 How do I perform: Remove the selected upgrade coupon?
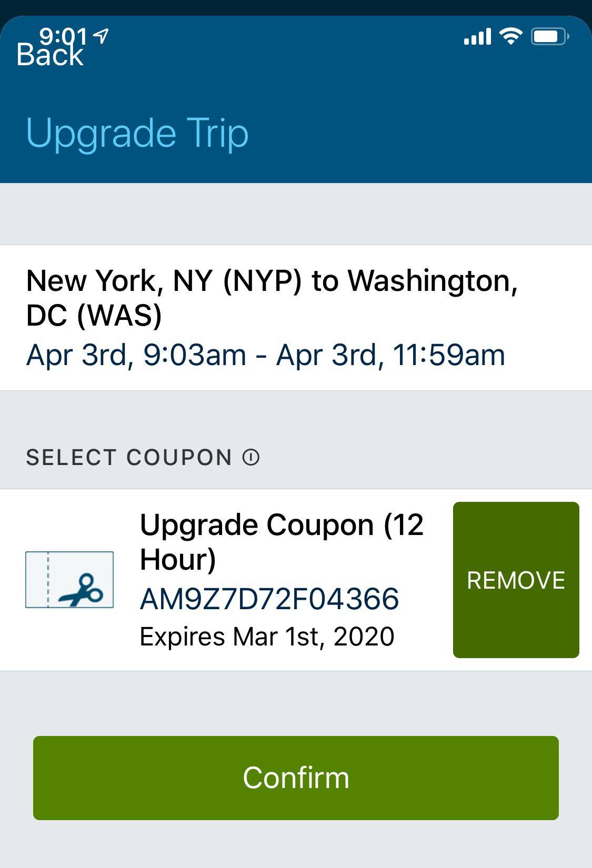pyautogui.click(x=516, y=580)
